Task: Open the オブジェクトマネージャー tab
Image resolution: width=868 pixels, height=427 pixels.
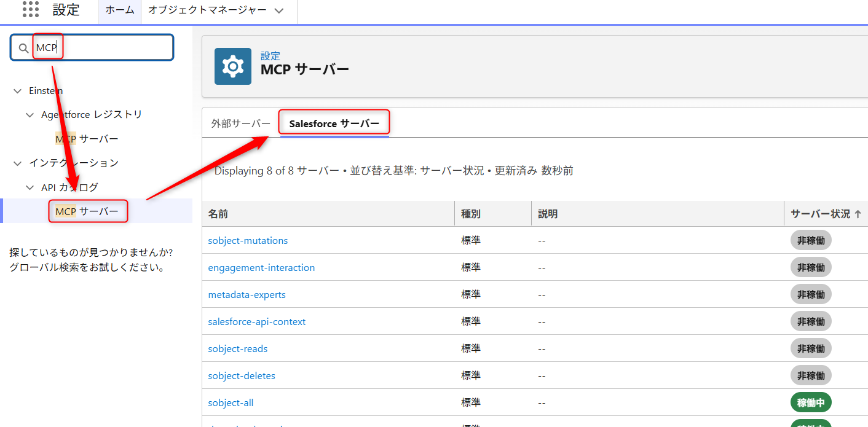Action: tap(207, 10)
